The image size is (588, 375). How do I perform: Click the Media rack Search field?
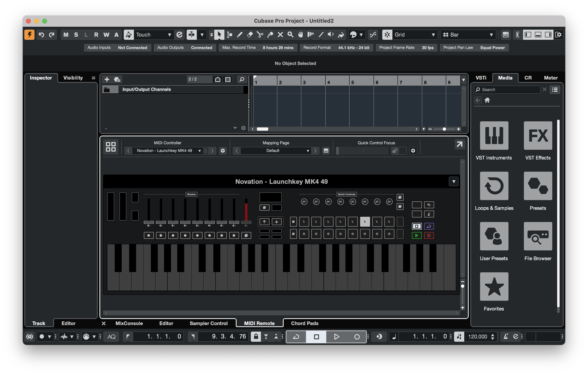tap(507, 90)
